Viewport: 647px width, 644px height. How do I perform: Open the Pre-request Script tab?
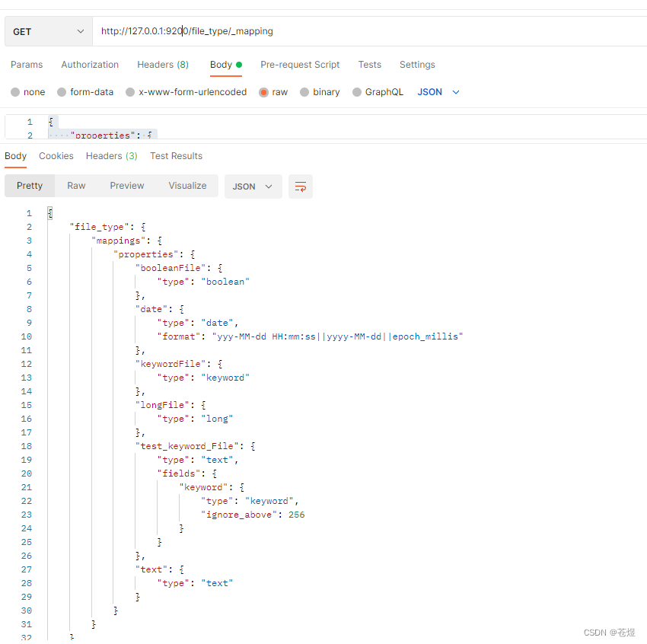[x=299, y=65]
